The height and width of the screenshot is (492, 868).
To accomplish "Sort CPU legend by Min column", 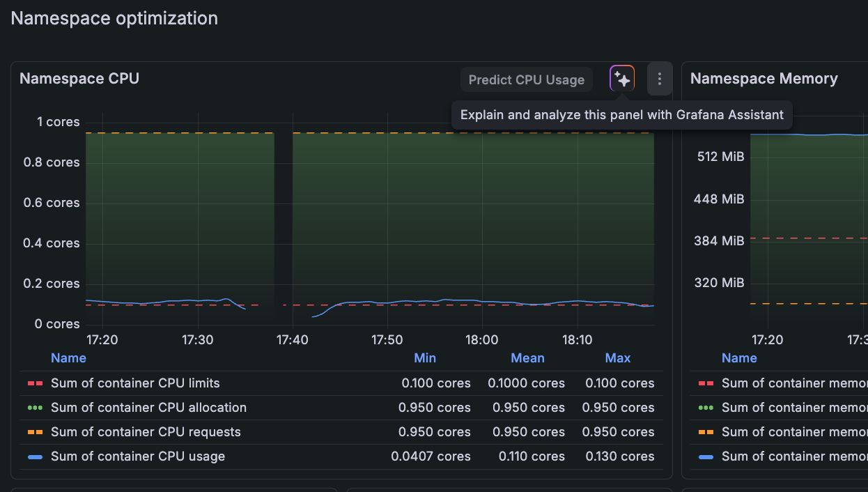I will click(x=424, y=358).
